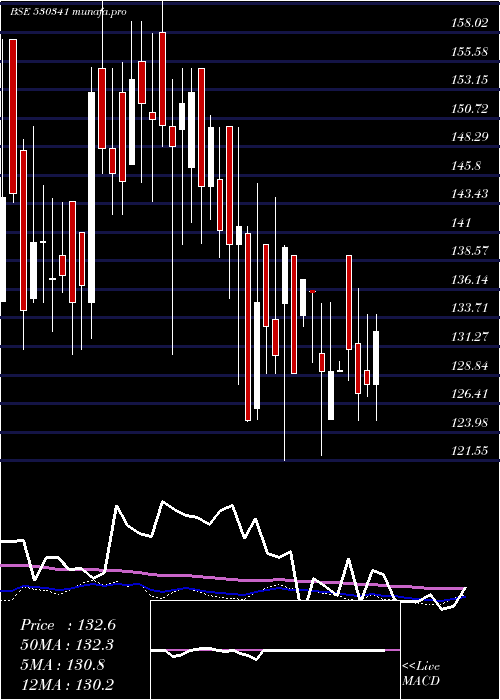Click inside the MACD indicator panel
The image size is (500, 700).
(275, 650)
